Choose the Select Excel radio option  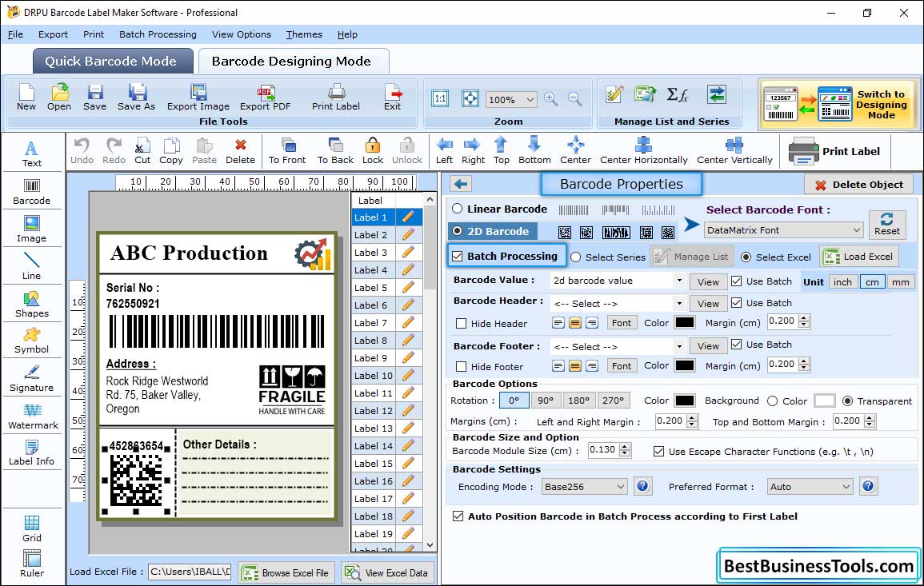746,257
